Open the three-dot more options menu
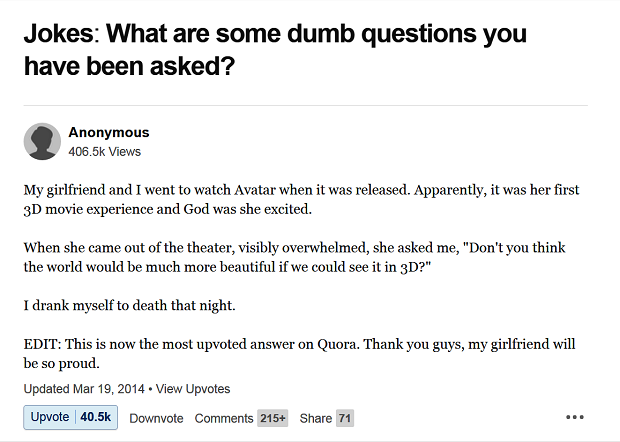 click(x=574, y=417)
